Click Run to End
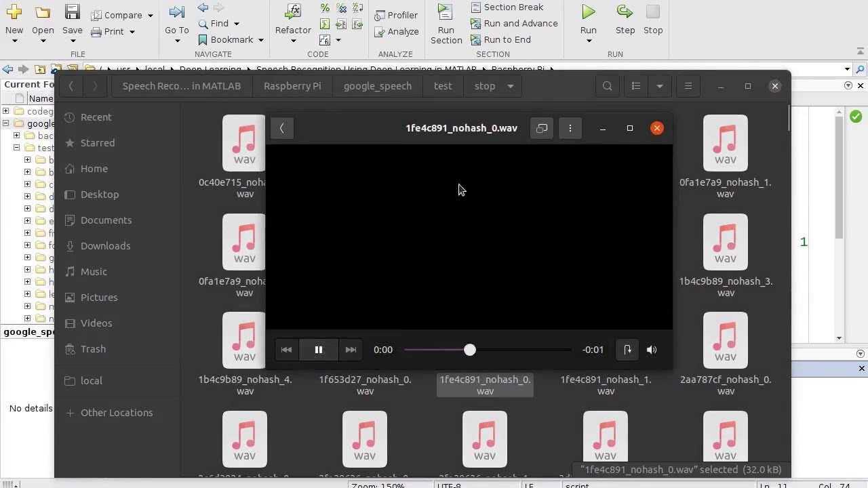 [x=500, y=39]
